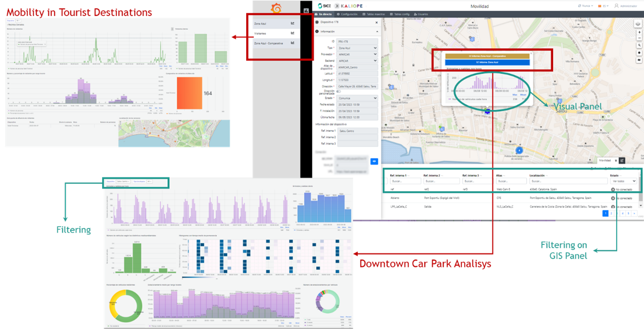Image resolution: width=644 pixels, height=329 pixels.
Task: Open the Nunca refresh interval dropdown
Action: click(x=584, y=6)
